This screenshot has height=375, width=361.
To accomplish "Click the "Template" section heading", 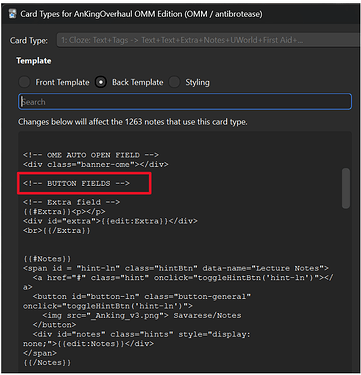I will pos(34,61).
